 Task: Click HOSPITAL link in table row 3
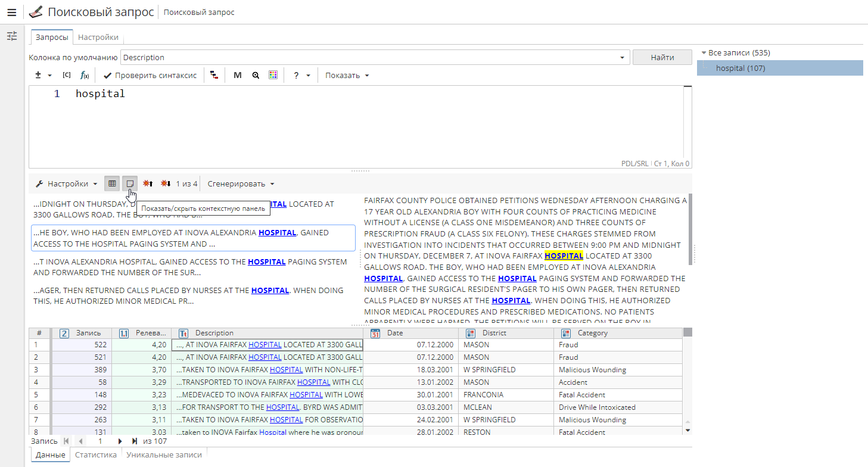[x=286, y=369]
